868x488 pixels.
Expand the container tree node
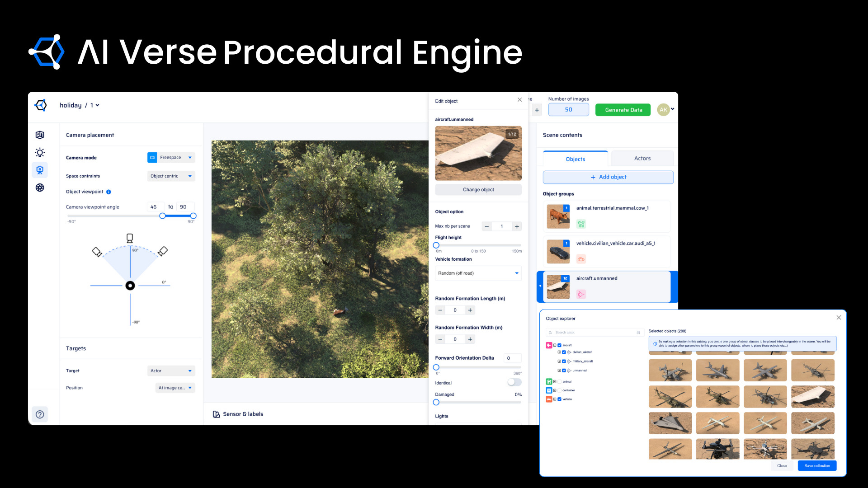pyautogui.click(x=555, y=390)
